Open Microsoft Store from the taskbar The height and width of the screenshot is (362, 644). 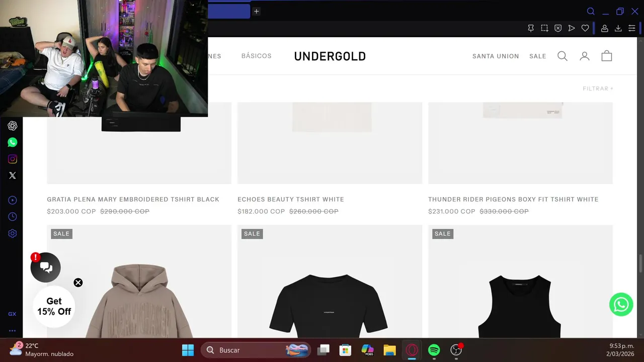click(345, 350)
